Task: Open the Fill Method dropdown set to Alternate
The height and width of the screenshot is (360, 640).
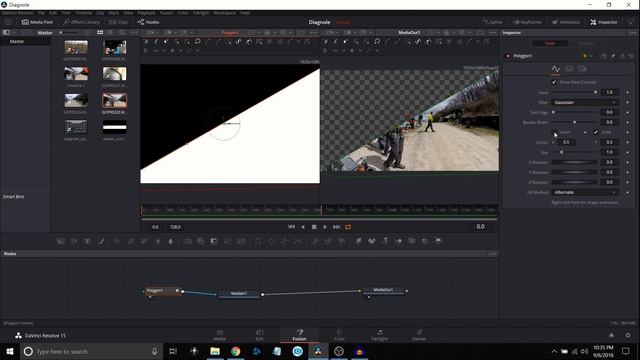Action: point(585,192)
